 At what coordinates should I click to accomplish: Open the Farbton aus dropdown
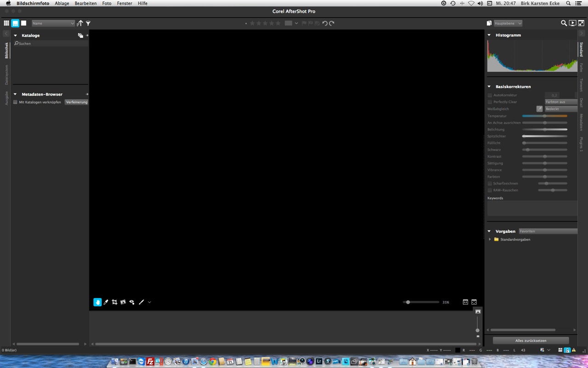coord(561,102)
